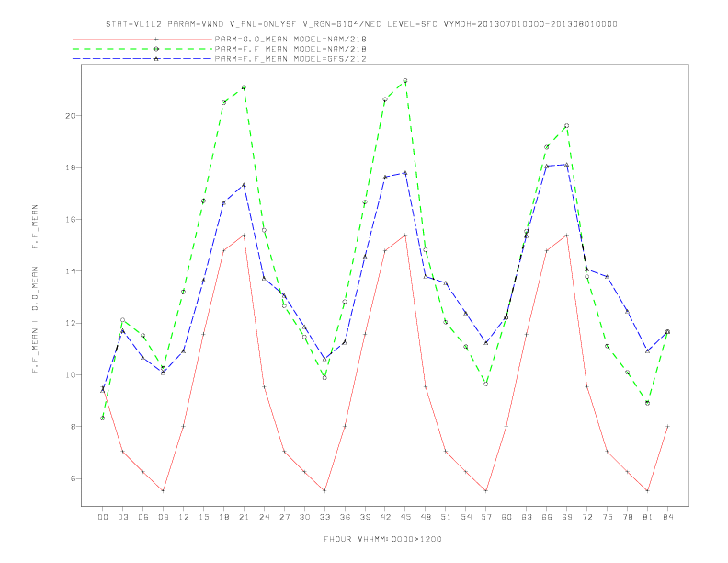Click the x-axis tick label 60
This screenshot has height=563, width=728.
(506, 517)
